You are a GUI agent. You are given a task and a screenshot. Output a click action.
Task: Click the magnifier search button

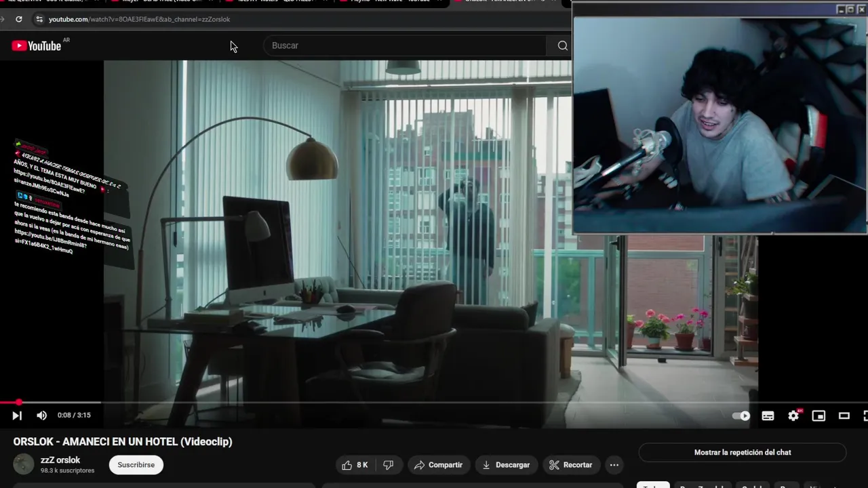click(x=562, y=45)
